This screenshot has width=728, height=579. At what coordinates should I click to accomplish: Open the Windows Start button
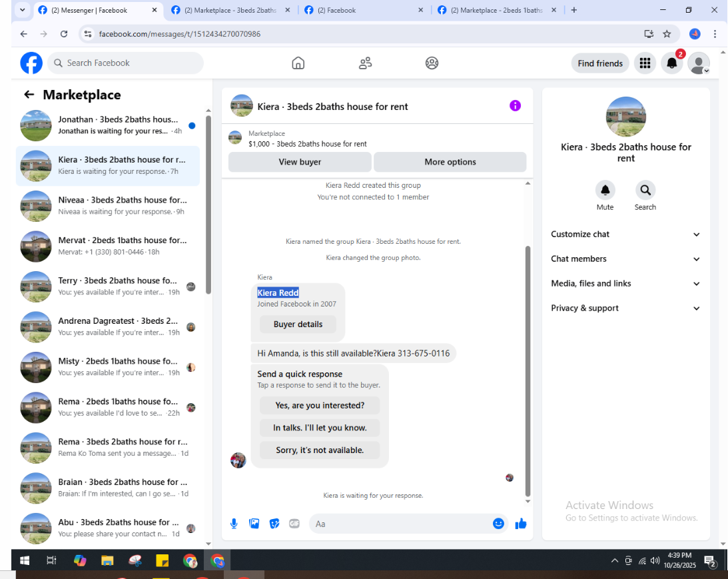(x=25, y=560)
